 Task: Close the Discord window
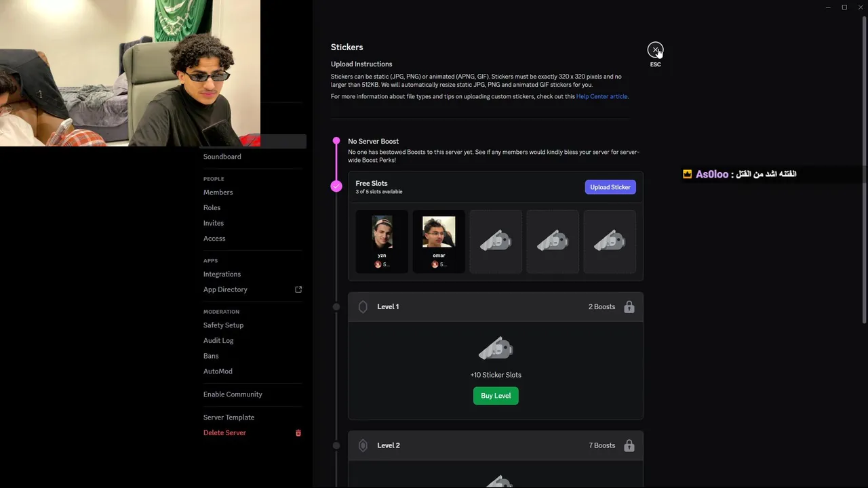(x=861, y=7)
